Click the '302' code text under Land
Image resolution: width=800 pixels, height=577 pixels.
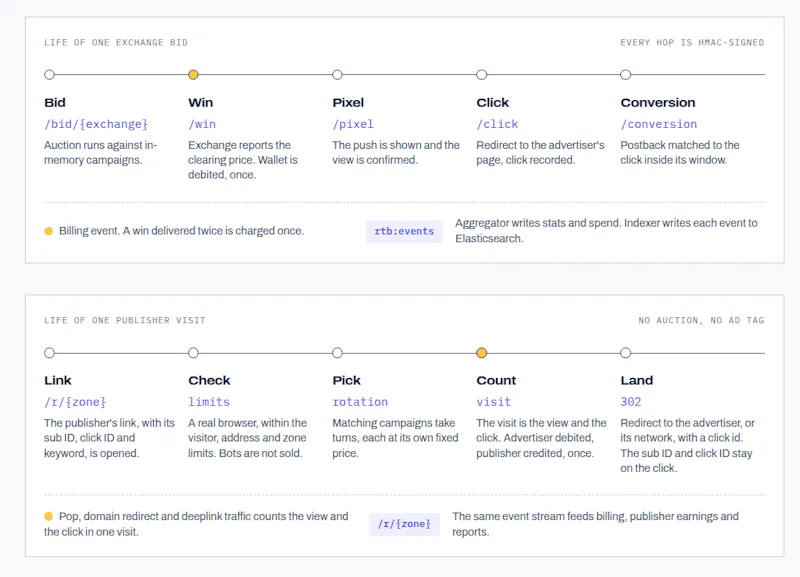click(631, 402)
